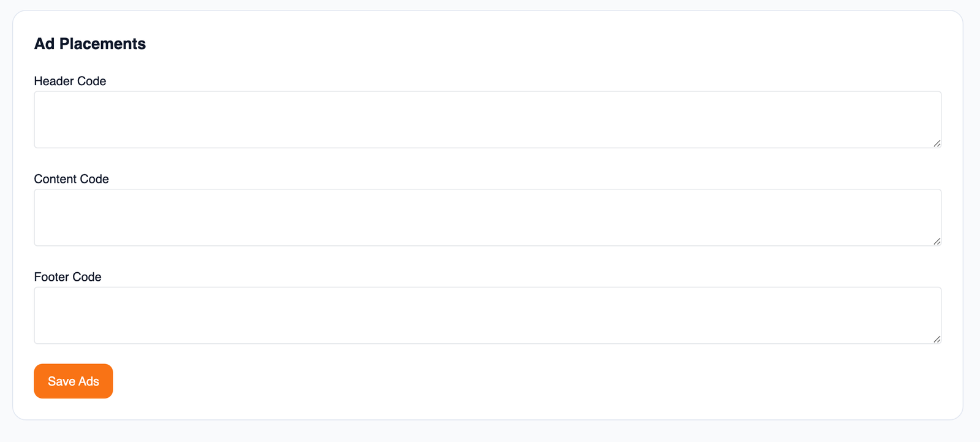Click the Content Code label

coord(71,179)
